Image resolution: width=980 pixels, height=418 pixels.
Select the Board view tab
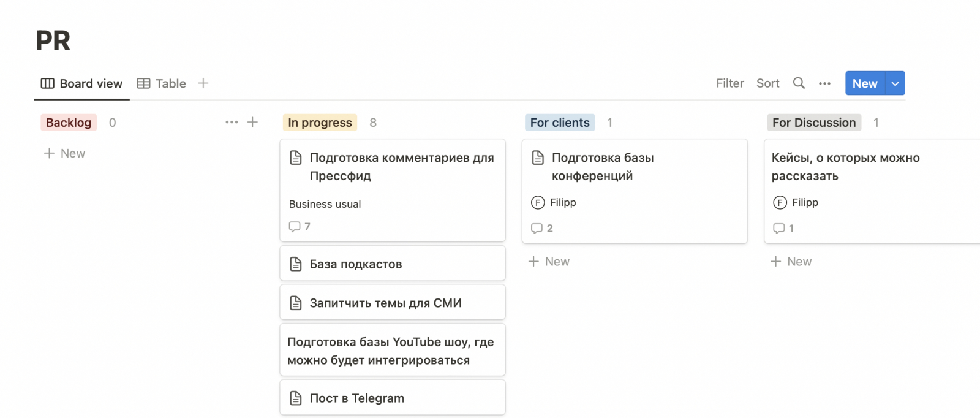point(82,83)
